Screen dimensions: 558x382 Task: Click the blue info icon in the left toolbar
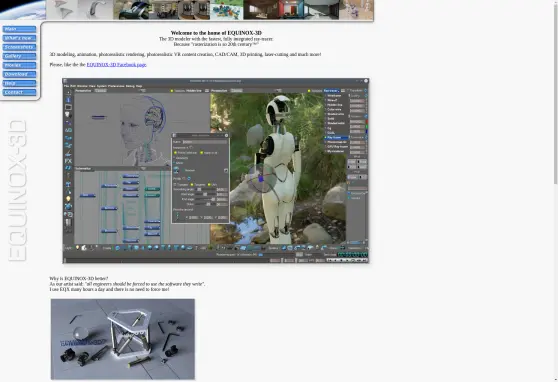(x=68, y=100)
